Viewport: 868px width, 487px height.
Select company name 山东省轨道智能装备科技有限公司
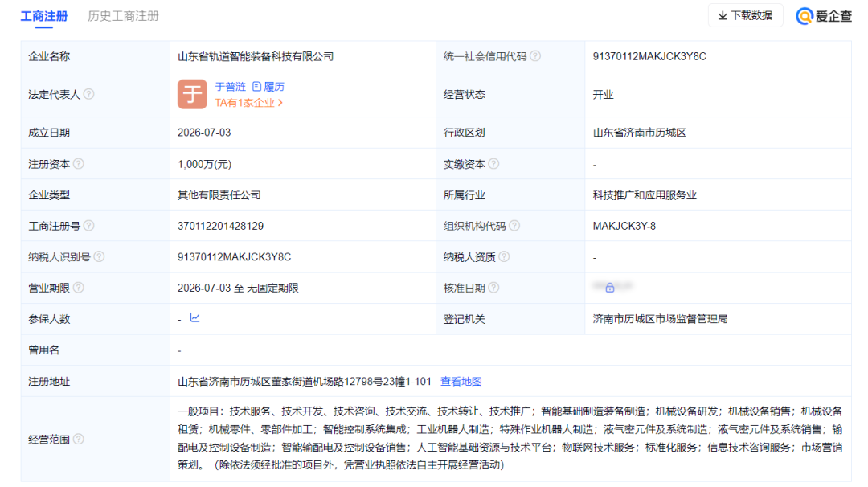coord(256,56)
